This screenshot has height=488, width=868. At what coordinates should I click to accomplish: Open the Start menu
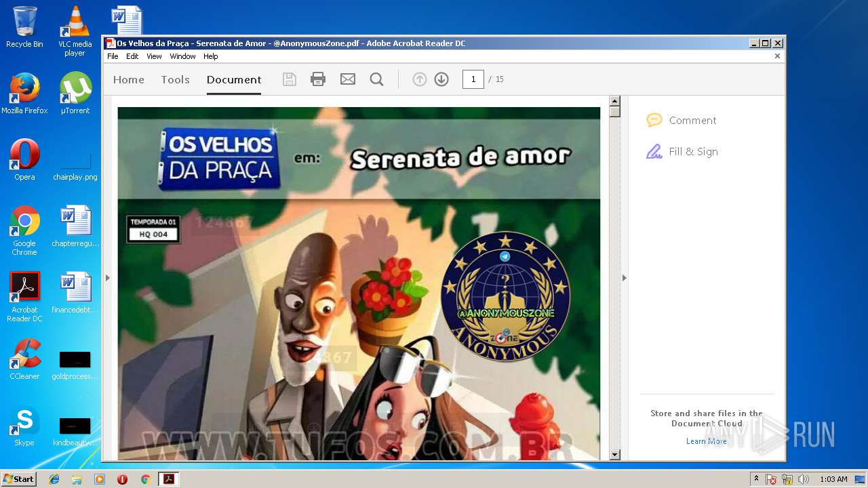point(18,479)
